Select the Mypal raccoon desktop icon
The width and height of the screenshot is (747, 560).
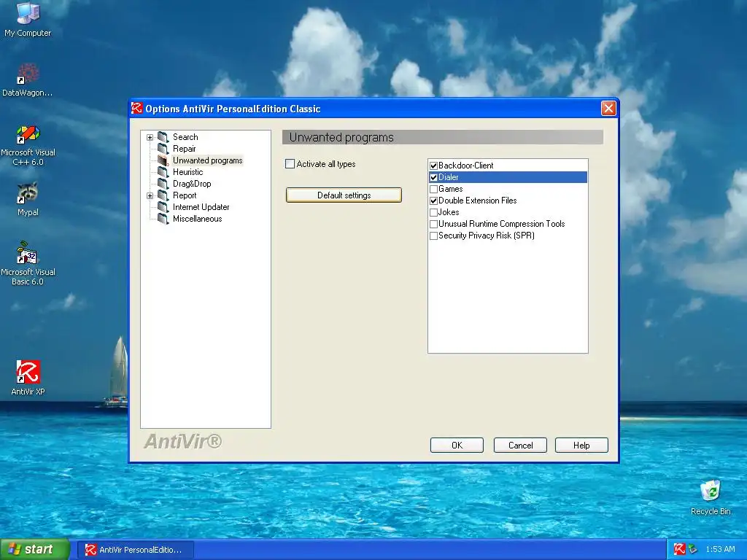point(28,199)
